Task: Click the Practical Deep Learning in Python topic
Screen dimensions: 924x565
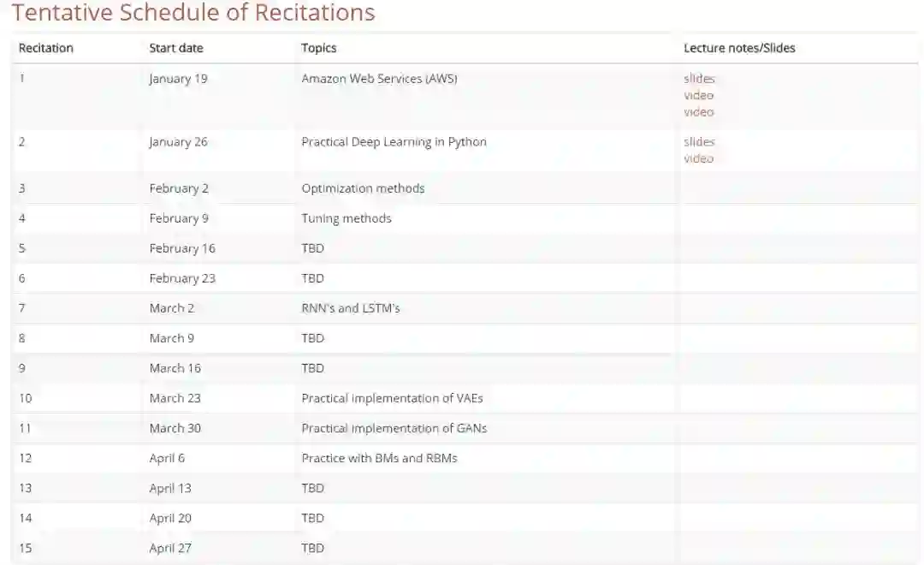Action: 394,142
